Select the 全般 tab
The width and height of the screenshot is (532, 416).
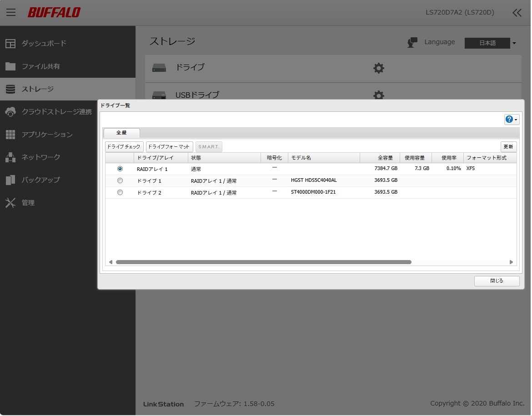tap(121, 133)
